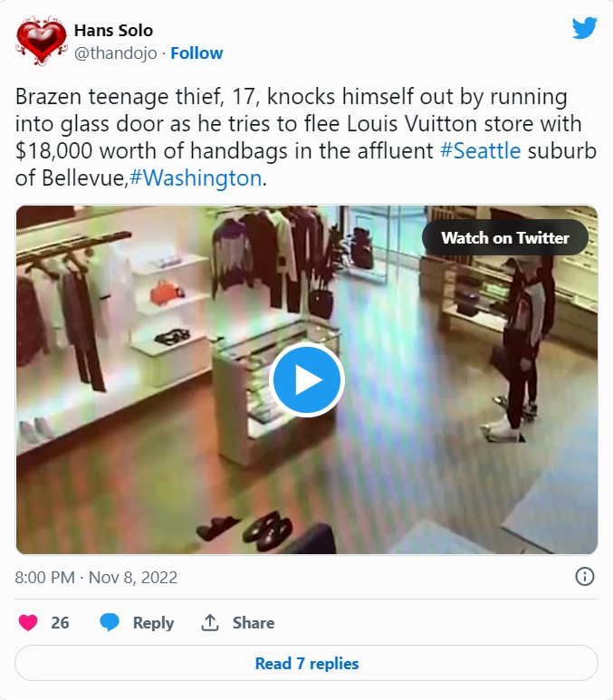The width and height of the screenshot is (613, 700).
Task: Click the Reply text label
Action: [x=153, y=623]
